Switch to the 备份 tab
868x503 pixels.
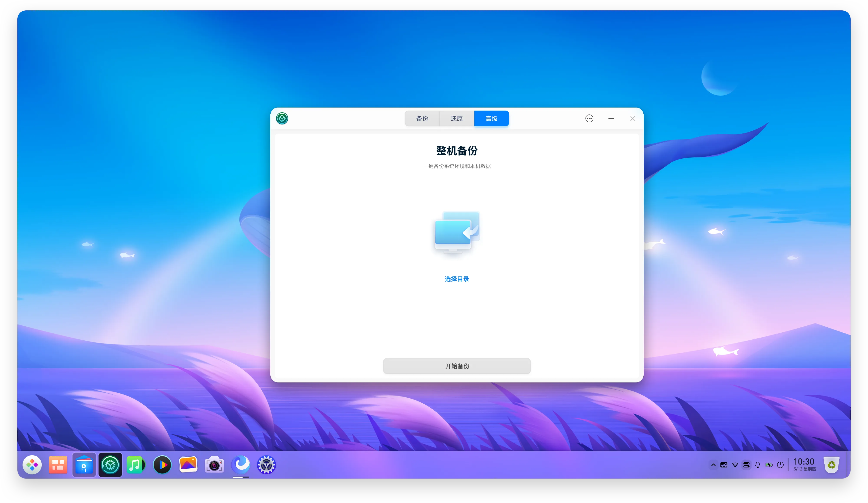coord(422,118)
